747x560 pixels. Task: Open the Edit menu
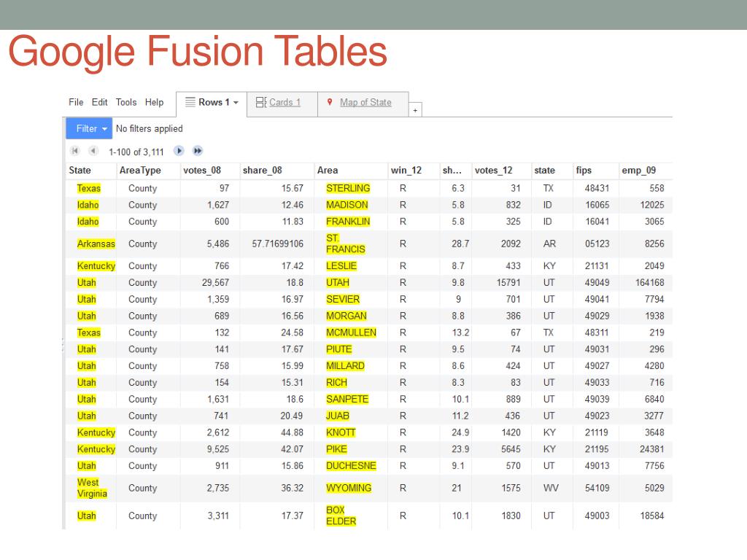click(x=99, y=102)
